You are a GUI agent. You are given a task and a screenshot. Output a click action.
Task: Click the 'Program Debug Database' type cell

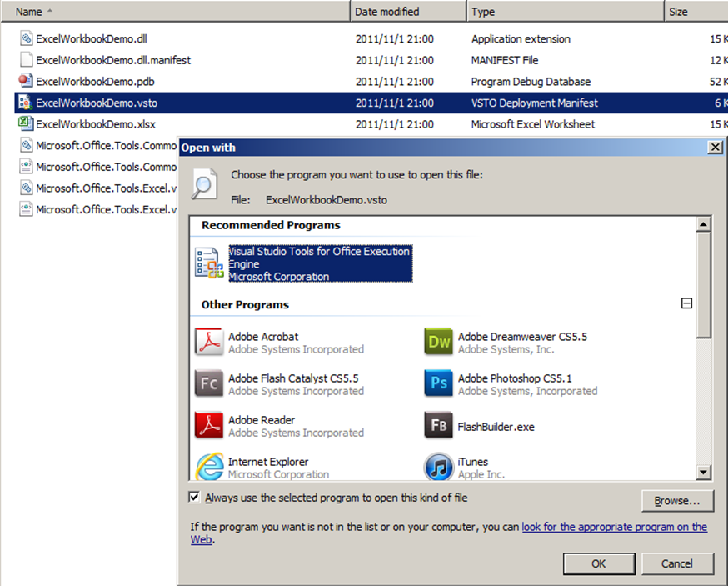(x=531, y=82)
